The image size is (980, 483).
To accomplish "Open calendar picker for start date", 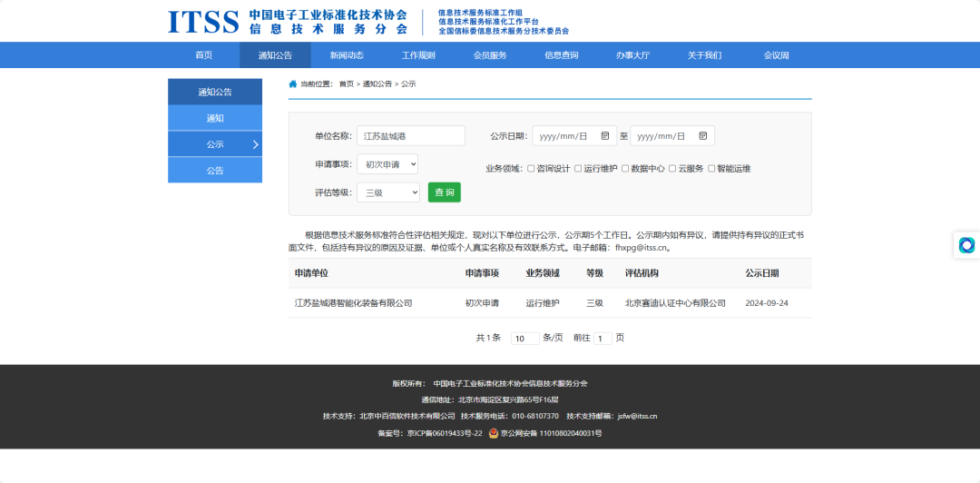I will (x=605, y=136).
